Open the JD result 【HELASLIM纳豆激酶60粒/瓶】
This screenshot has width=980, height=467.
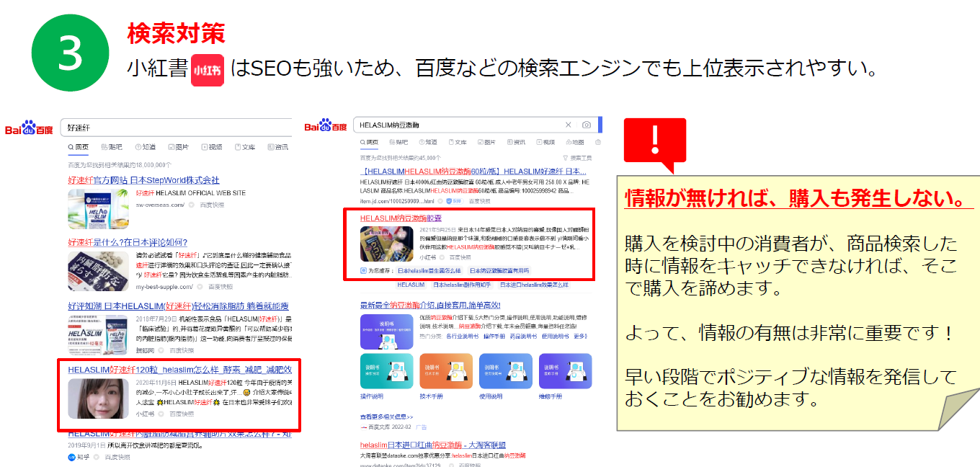click(x=473, y=172)
